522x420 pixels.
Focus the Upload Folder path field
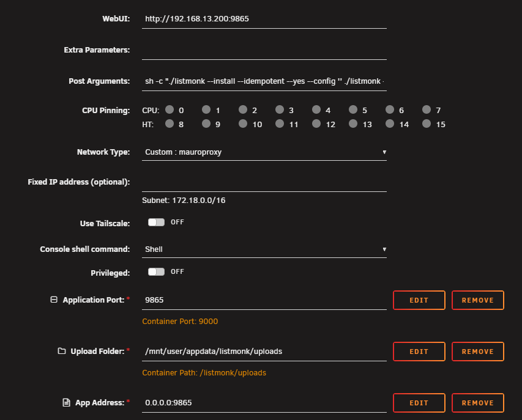[264, 352]
